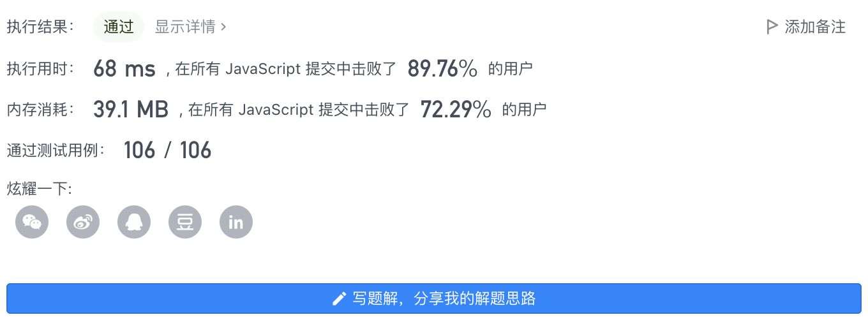
Task: Click the 写题解，分享我的解题思路 button
Action: click(x=434, y=298)
